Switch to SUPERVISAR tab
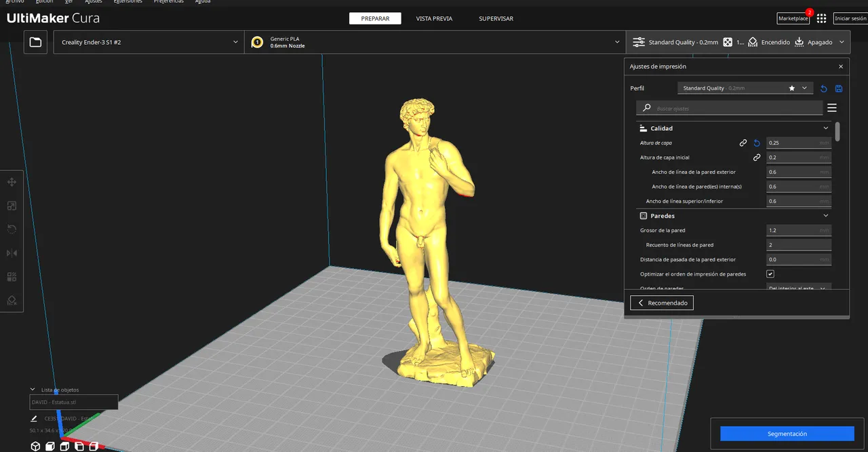This screenshot has height=452, width=868. (x=496, y=18)
